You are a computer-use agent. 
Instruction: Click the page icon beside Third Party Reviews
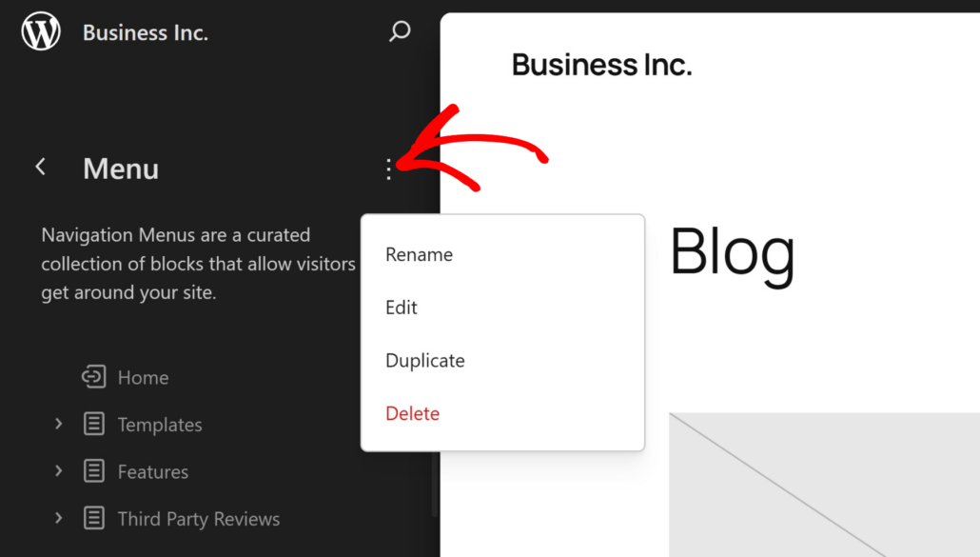click(x=93, y=518)
